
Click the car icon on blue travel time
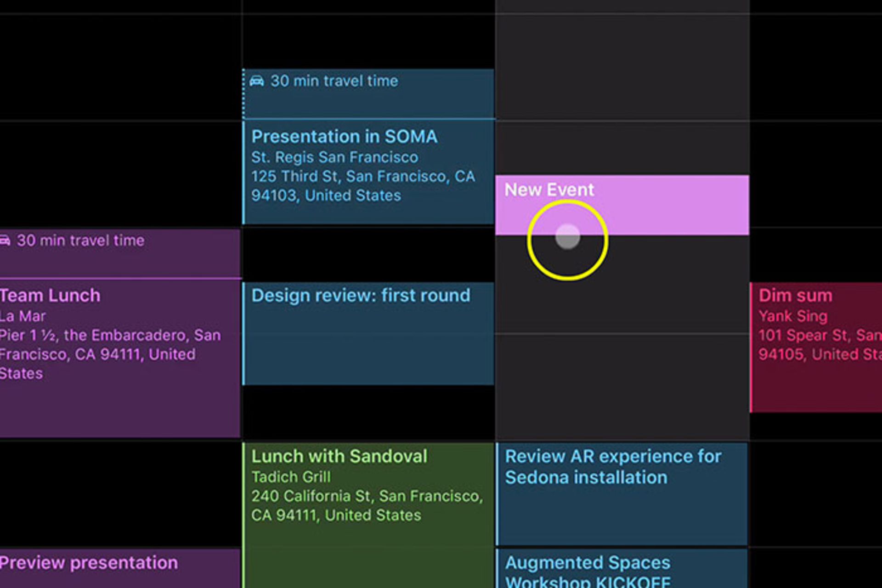[x=257, y=81]
